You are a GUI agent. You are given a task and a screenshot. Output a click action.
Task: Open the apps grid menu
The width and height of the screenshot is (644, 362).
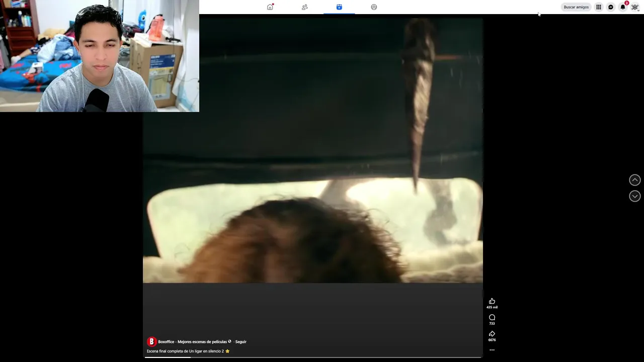point(599,7)
